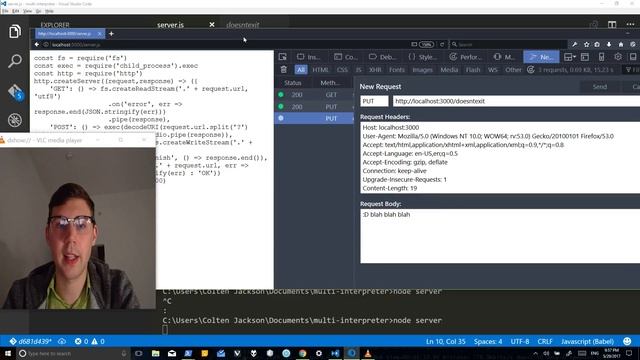Screen dimensions: 640x360
Task: Toggle the Images network filter
Action: point(422,70)
